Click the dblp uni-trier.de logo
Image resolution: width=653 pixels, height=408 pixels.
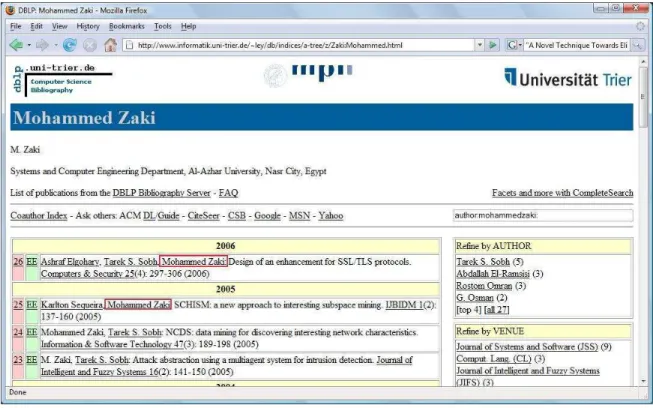tap(61, 80)
